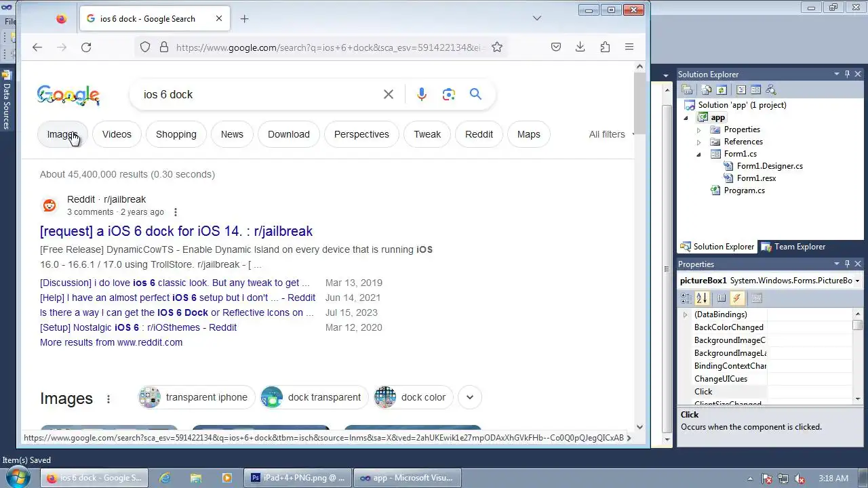Click the site padlock icon
The width and height of the screenshot is (868, 488).
click(163, 47)
